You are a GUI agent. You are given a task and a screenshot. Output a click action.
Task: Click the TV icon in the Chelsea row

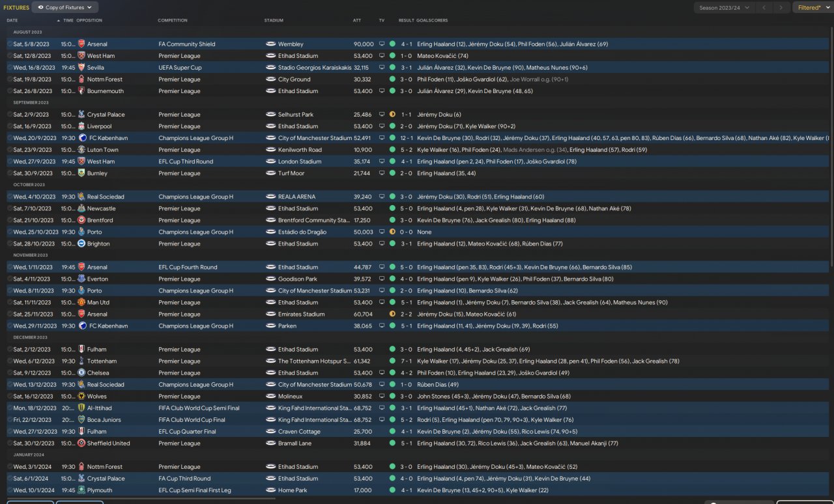[382, 372]
